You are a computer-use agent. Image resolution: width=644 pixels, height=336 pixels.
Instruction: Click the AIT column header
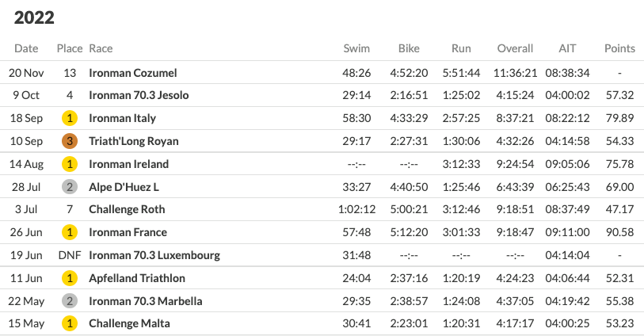tap(567, 48)
